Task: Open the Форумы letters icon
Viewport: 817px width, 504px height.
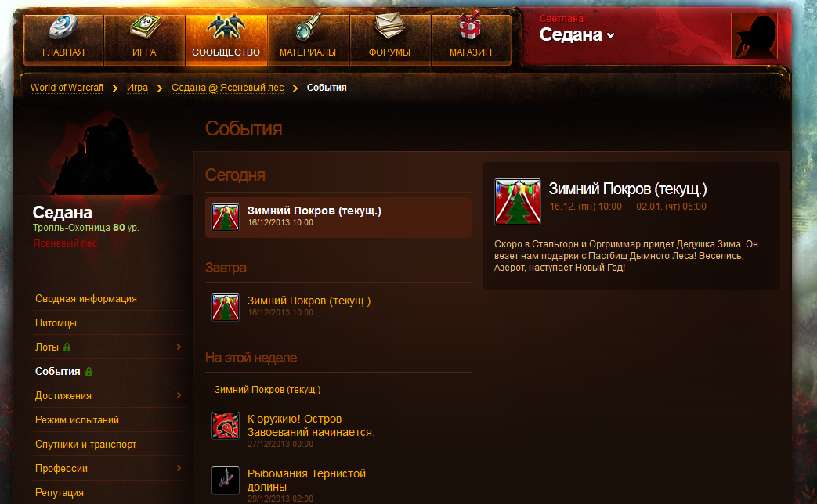Action: [x=389, y=26]
